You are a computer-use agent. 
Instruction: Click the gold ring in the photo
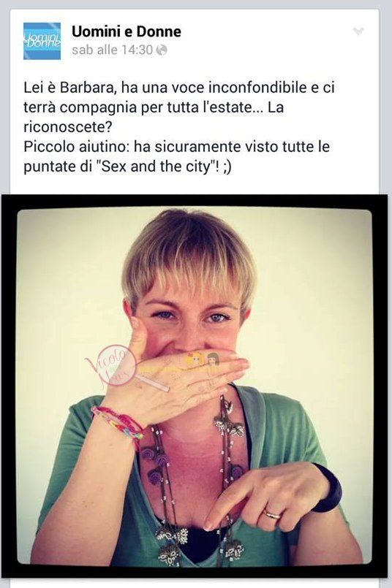[x=272, y=514]
